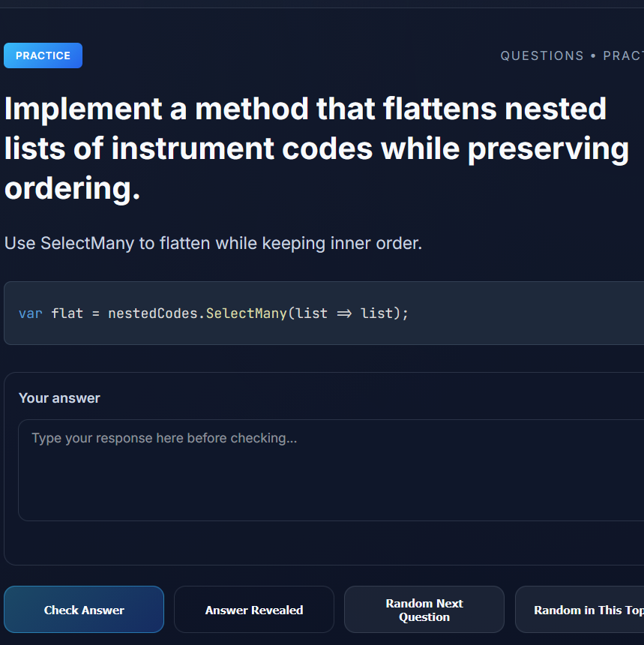Focus the 'Type your response here' text area
The image size is (644, 645).
330,469
